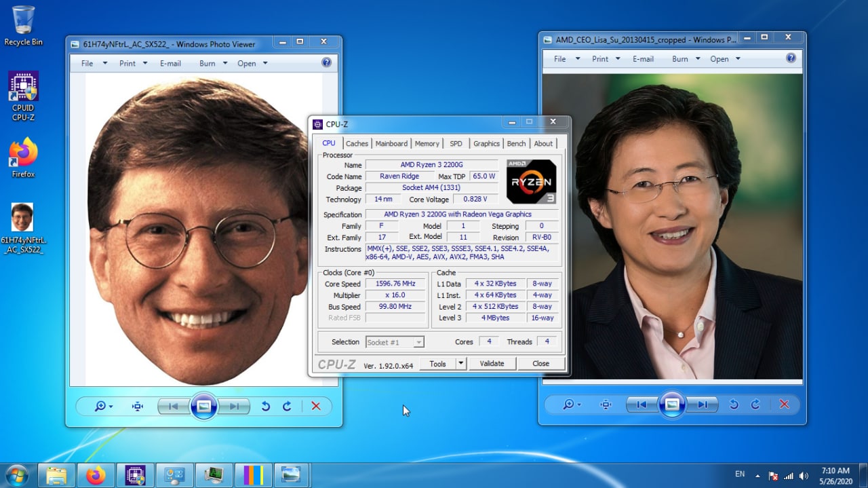This screenshot has width=868, height=488.
Task: Fit image to window in right Photo Viewer
Action: tap(606, 405)
